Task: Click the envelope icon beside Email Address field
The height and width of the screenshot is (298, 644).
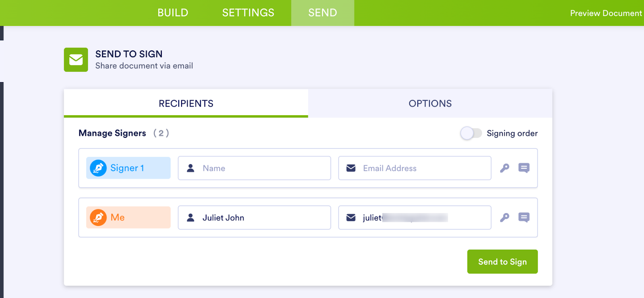Action: click(x=351, y=168)
